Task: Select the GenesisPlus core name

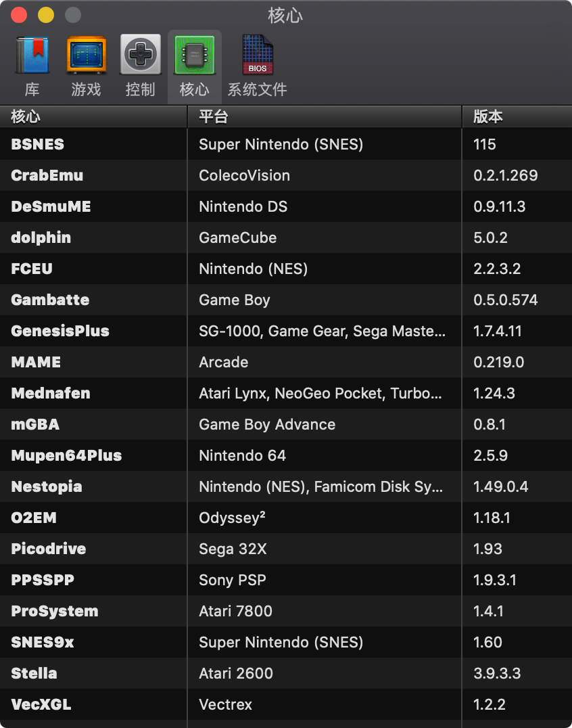Action: pyautogui.click(x=60, y=331)
